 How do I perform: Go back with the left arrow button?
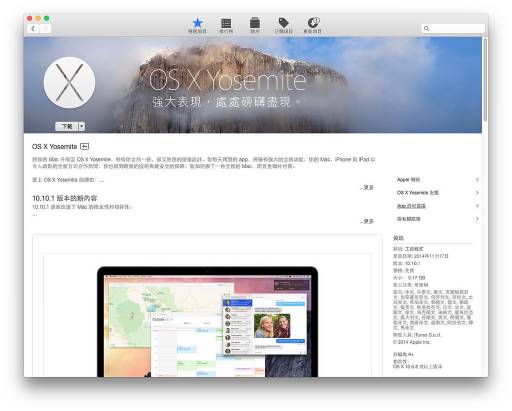[x=33, y=29]
